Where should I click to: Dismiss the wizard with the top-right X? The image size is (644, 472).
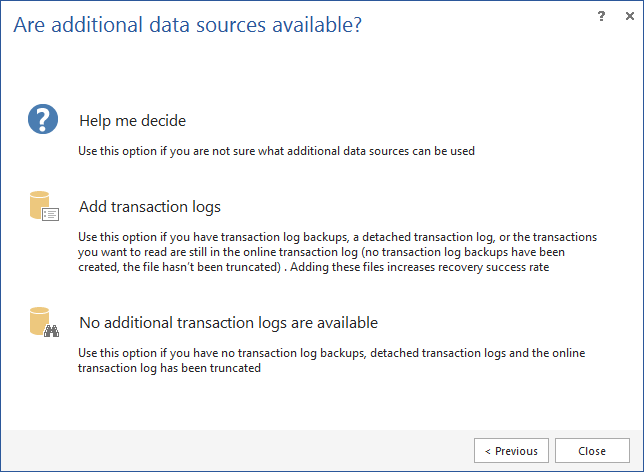point(630,16)
